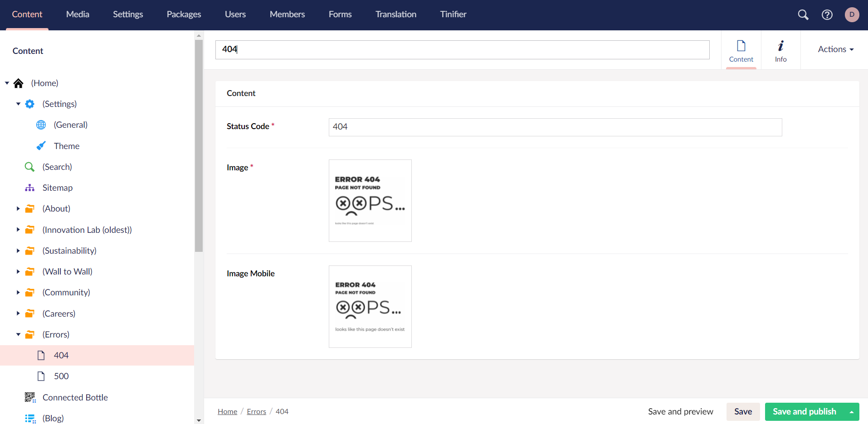This screenshot has height=424, width=868.
Task: Select the General globe icon
Action: point(41,125)
